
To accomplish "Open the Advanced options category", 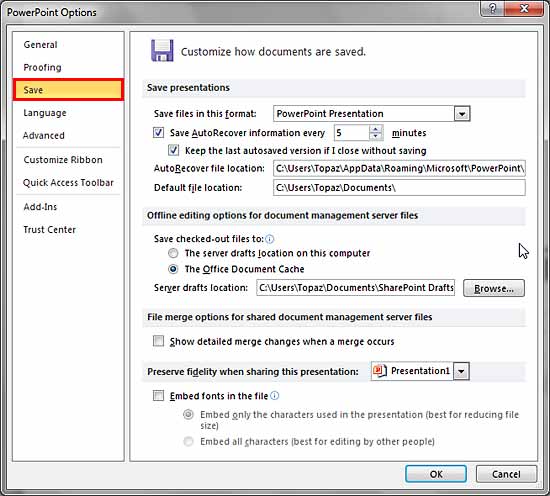I will pos(43,135).
